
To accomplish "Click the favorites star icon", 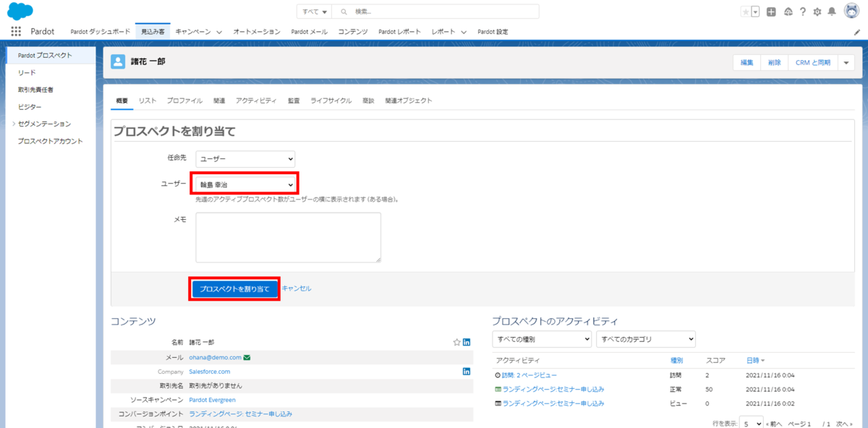I will point(746,12).
